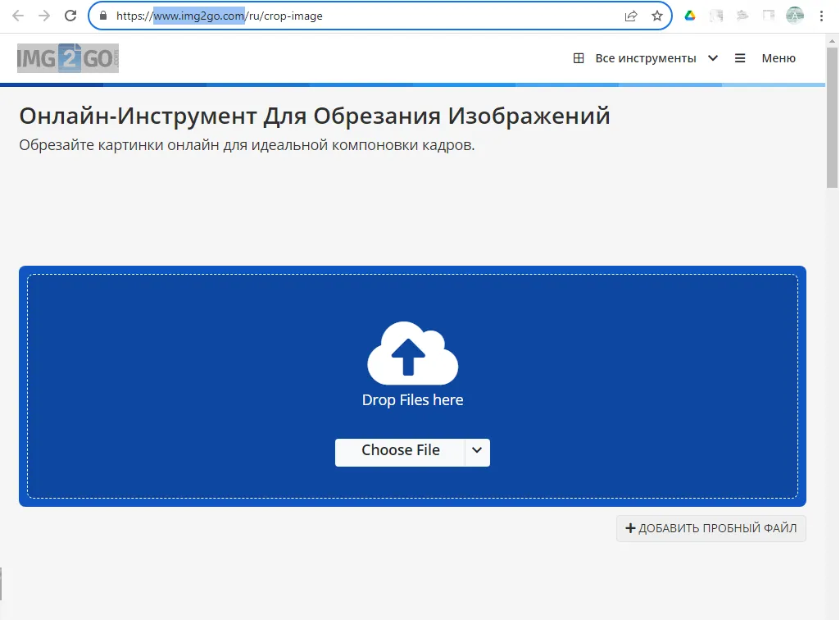Image resolution: width=840 pixels, height=620 pixels.
Task: Click the Google Drive extension icon
Action: point(689,16)
